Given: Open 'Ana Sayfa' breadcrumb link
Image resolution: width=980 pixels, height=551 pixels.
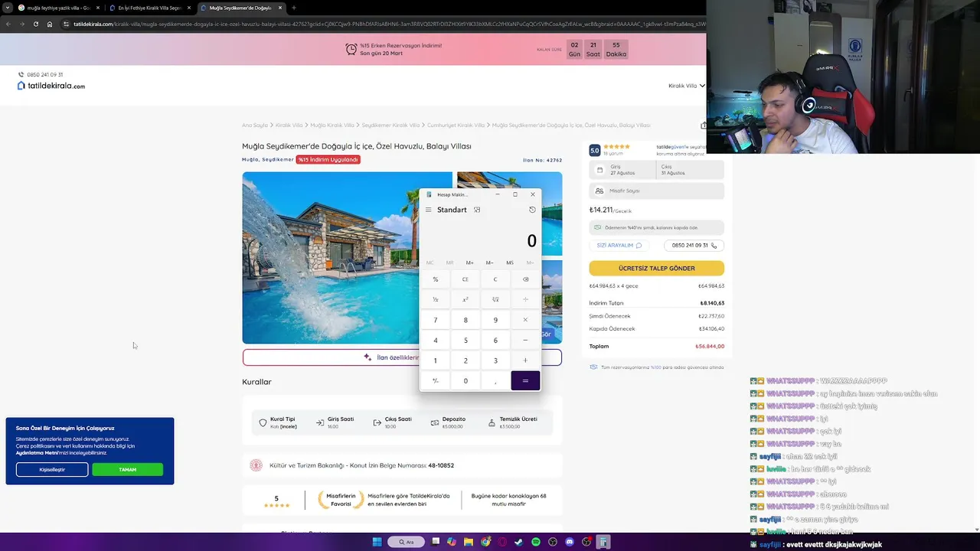Looking at the screenshot, I should [255, 125].
